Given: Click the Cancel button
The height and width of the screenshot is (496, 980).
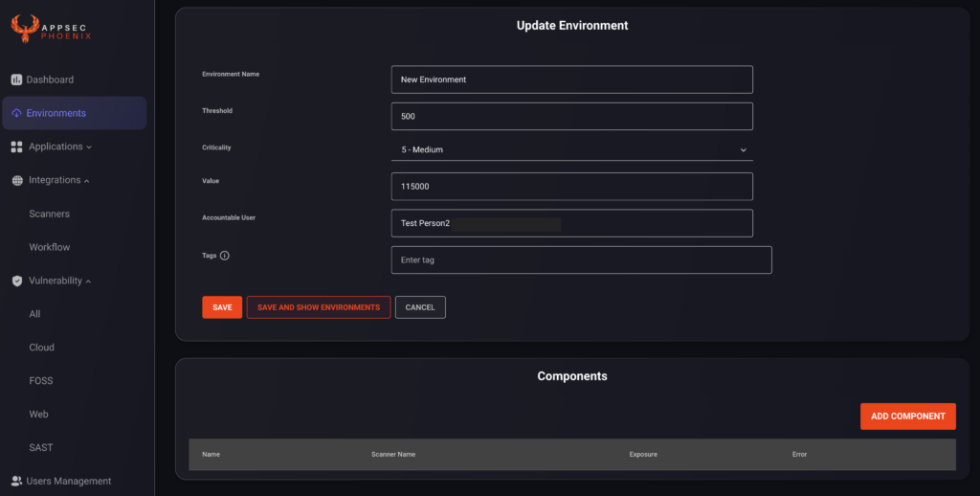Looking at the screenshot, I should (x=420, y=307).
